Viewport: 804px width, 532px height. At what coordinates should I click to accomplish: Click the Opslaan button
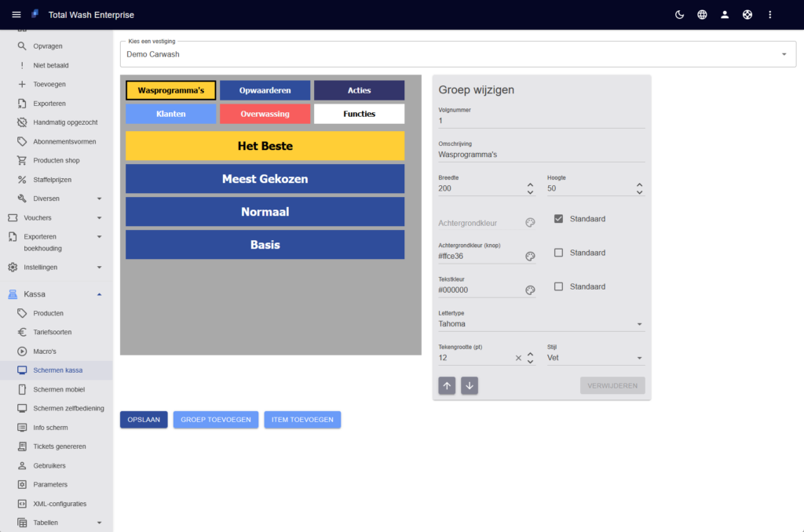[144, 420]
